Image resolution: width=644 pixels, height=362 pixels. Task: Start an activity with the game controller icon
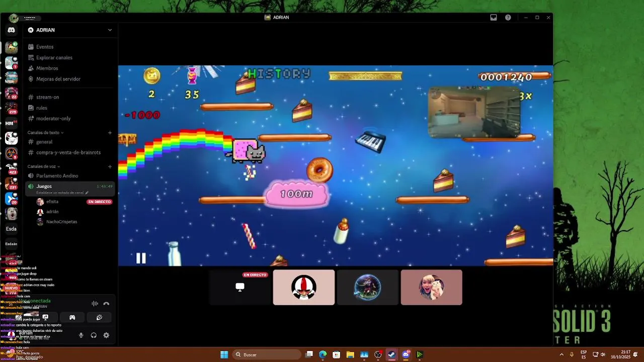point(72,317)
